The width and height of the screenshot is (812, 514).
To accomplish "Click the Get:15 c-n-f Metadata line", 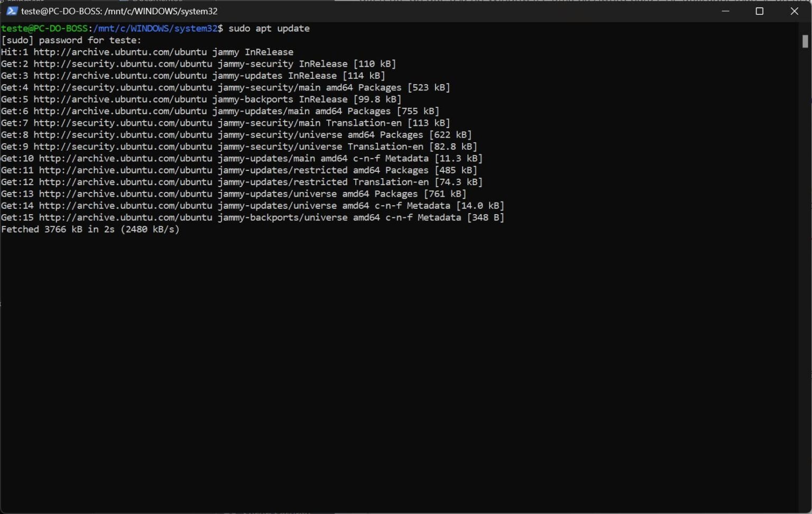I will pyautogui.click(x=254, y=217).
